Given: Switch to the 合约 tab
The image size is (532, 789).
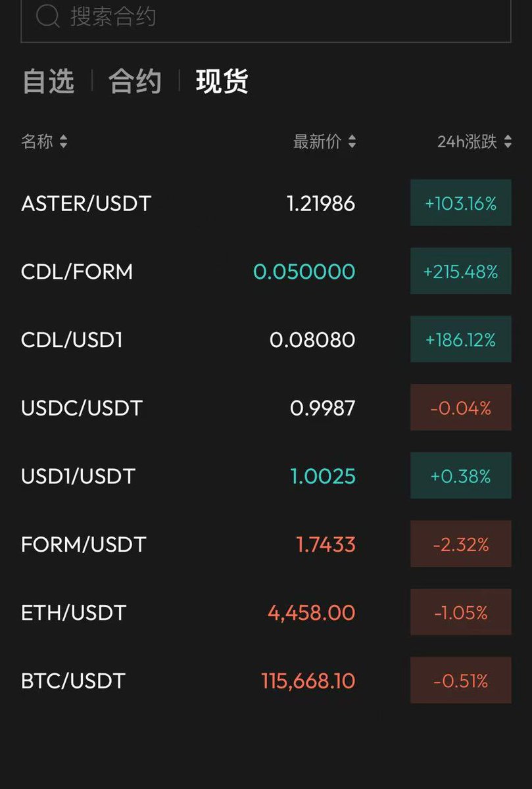Looking at the screenshot, I should tap(135, 82).
